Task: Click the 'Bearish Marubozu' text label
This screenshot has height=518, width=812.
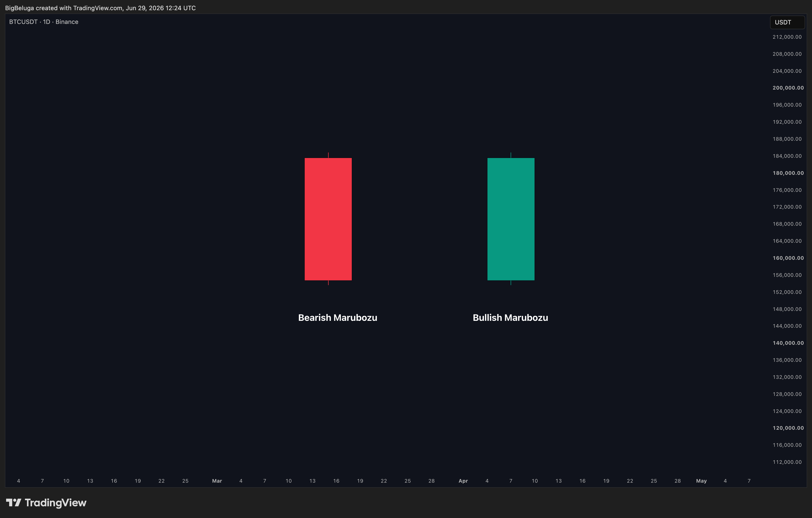Action: click(338, 318)
